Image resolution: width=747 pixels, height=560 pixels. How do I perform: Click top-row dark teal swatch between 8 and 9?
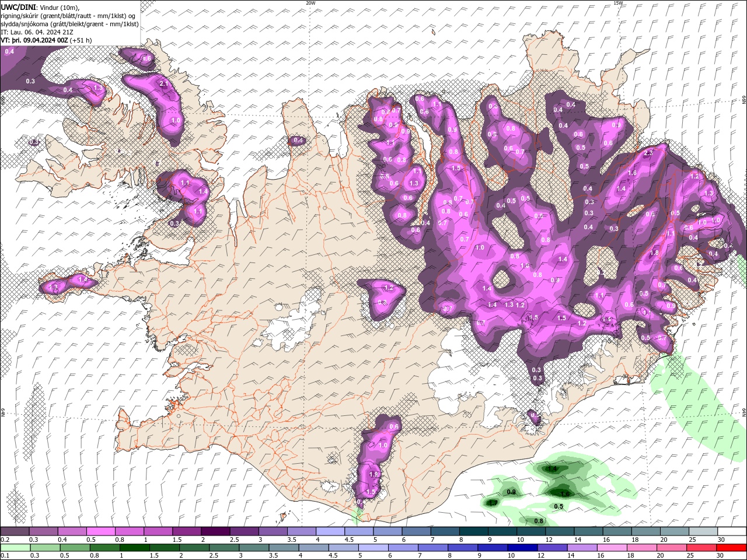click(473, 531)
